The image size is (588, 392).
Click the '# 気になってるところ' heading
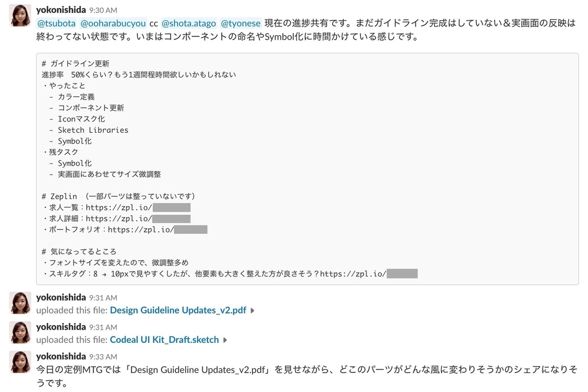(x=79, y=252)
